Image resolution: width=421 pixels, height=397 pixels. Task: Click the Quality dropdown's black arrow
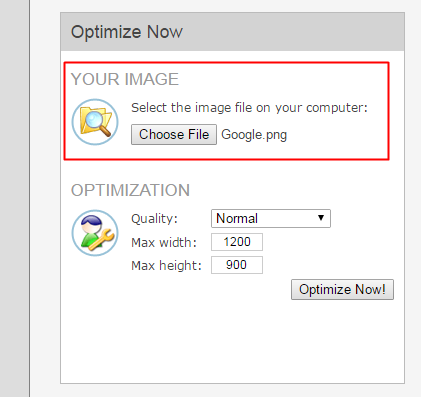pyautogui.click(x=321, y=218)
